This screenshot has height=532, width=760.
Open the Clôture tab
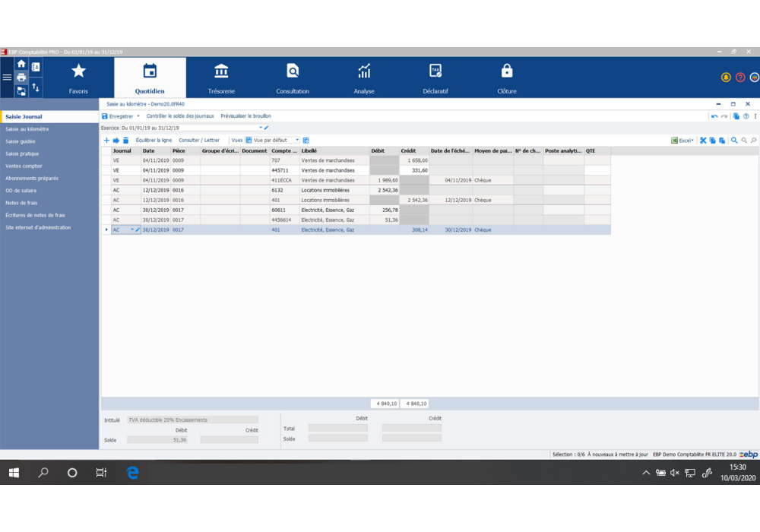coord(506,78)
